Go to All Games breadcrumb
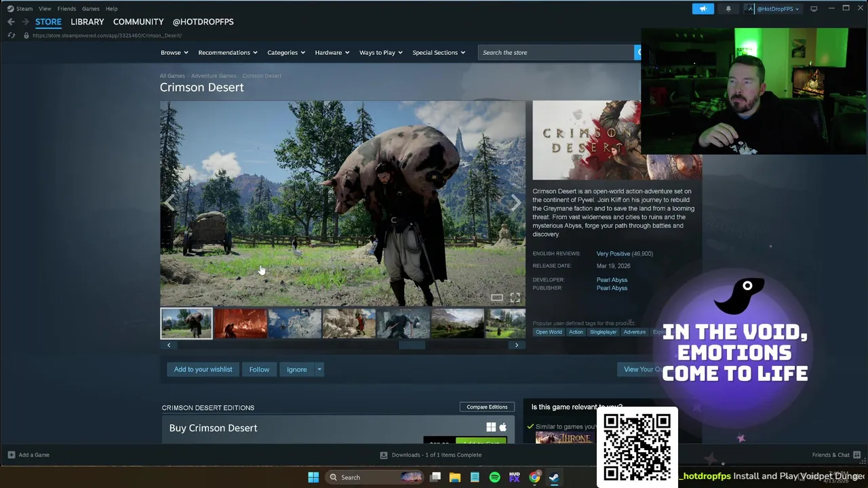868x488 pixels. point(172,76)
